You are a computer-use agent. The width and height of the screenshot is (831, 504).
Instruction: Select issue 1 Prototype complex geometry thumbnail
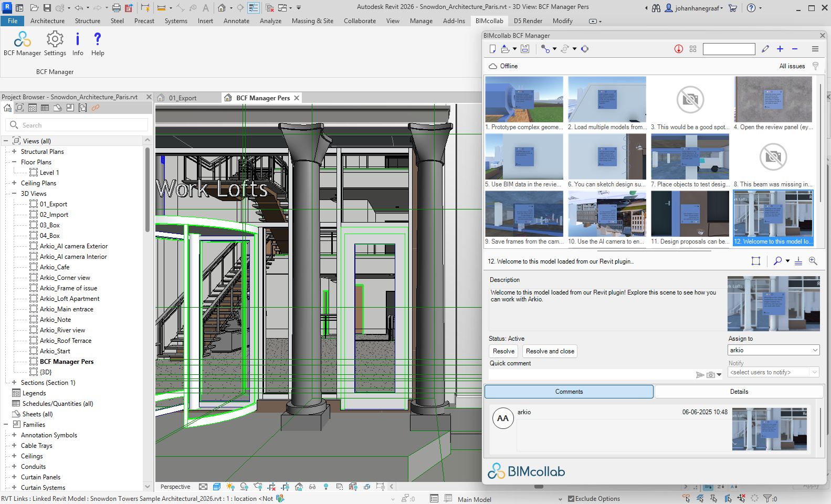[x=524, y=104]
